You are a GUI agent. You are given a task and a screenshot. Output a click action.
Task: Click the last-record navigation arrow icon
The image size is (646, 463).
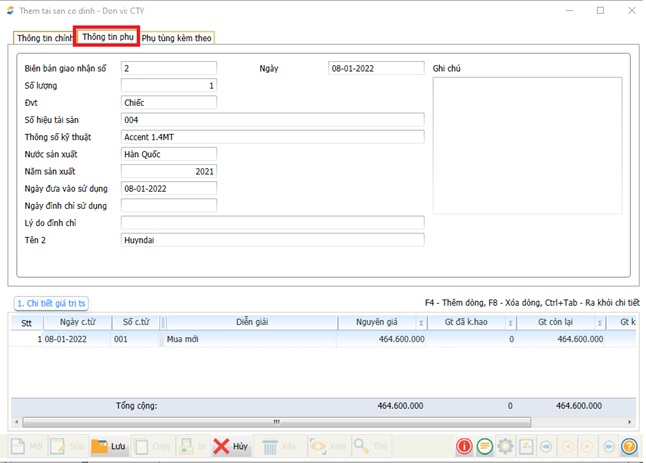609,447
